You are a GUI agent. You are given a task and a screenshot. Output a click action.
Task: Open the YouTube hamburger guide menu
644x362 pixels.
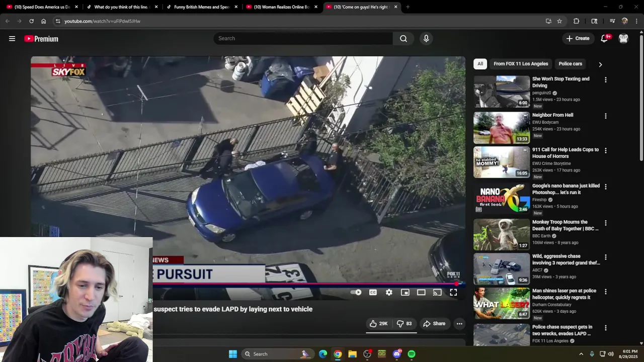[12, 39]
